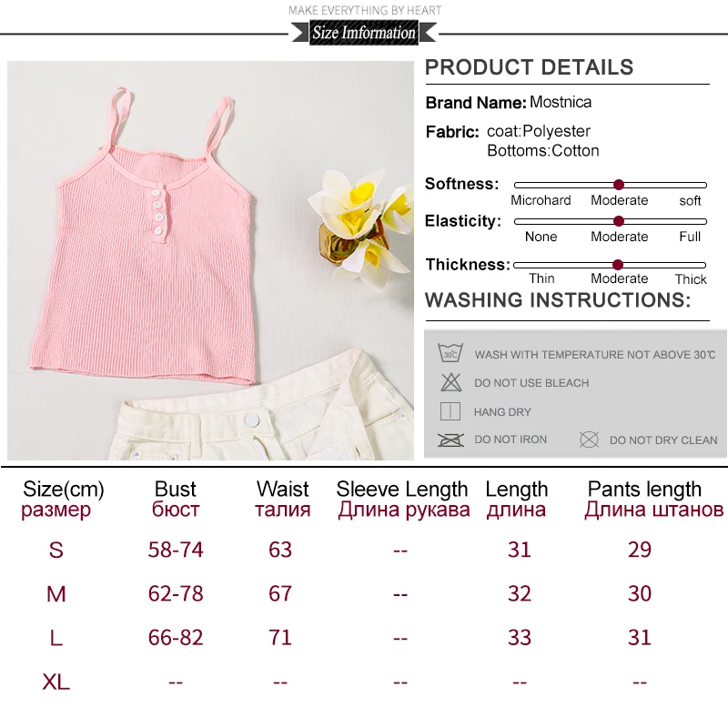Click the do not iron icon
Viewport: 728px width, 728px height.
450,440
